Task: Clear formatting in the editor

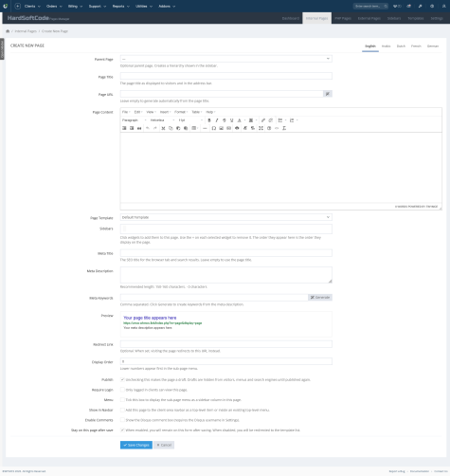Action: [284, 128]
